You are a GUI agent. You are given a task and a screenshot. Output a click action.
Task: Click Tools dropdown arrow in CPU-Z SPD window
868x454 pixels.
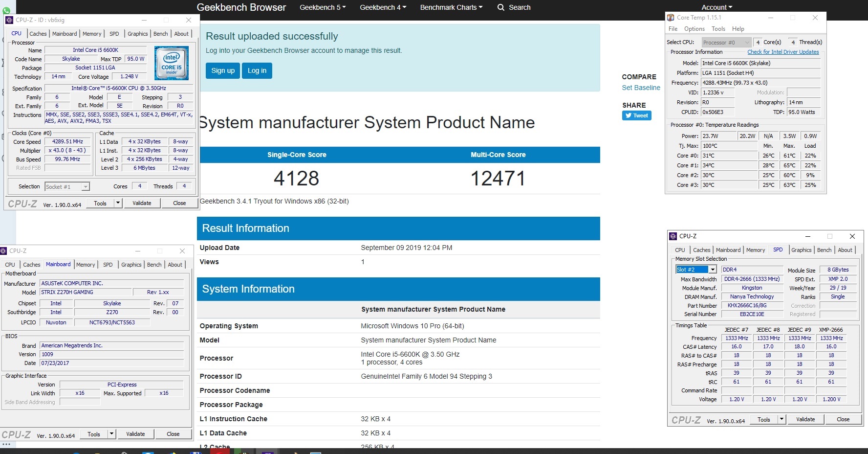[x=781, y=419]
